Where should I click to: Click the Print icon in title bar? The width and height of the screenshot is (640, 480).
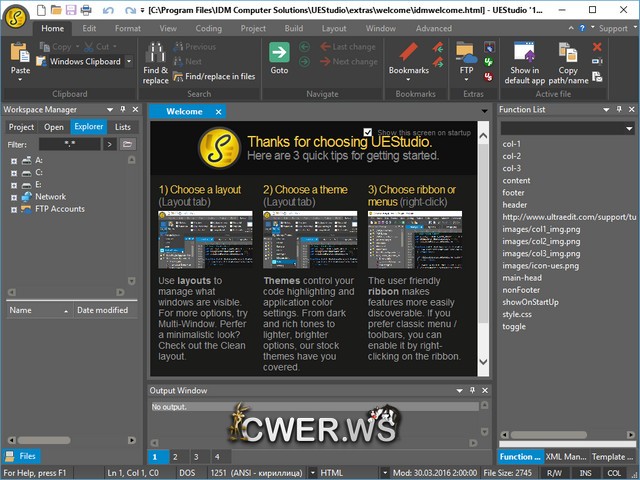[86, 9]
